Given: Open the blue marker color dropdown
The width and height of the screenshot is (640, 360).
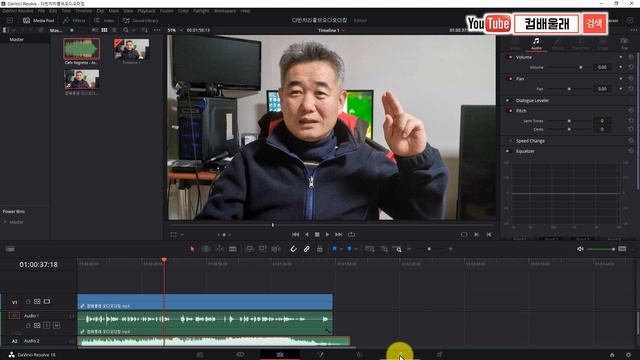Looking at the screenshot, I should click(356, 249).
